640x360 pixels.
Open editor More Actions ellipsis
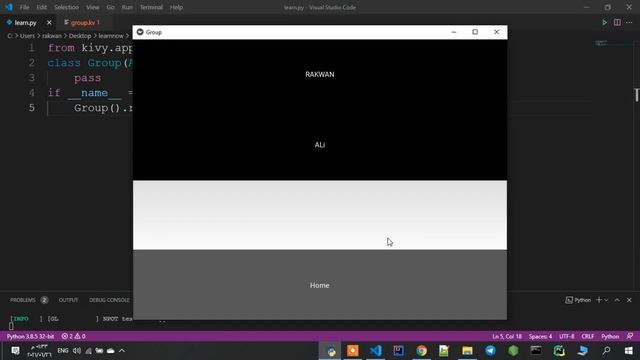629,23
